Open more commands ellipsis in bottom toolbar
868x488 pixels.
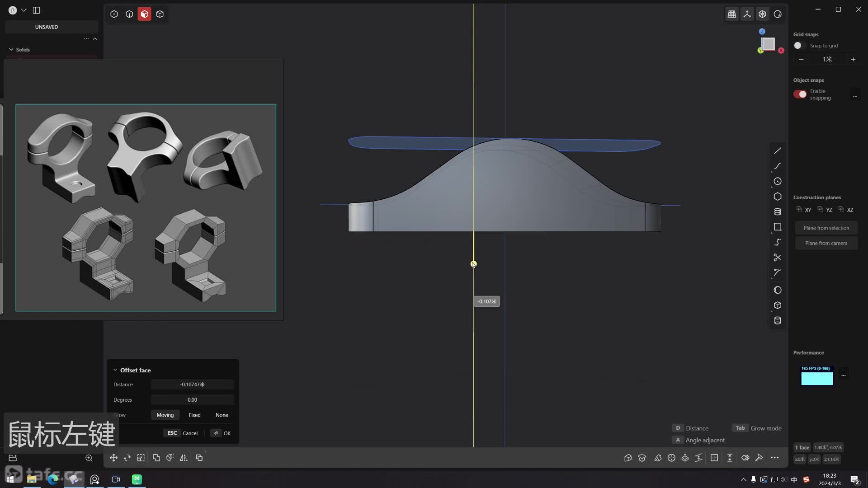pos(775,458)
